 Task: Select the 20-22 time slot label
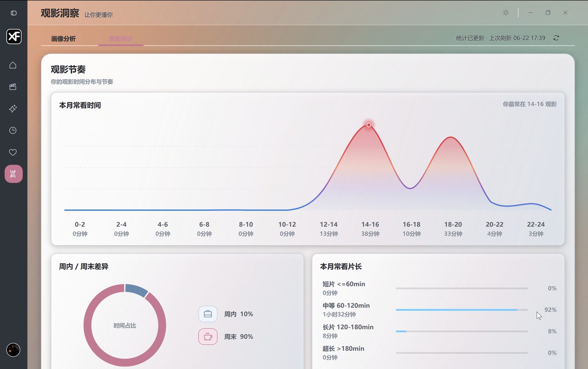tap(494, 225)
